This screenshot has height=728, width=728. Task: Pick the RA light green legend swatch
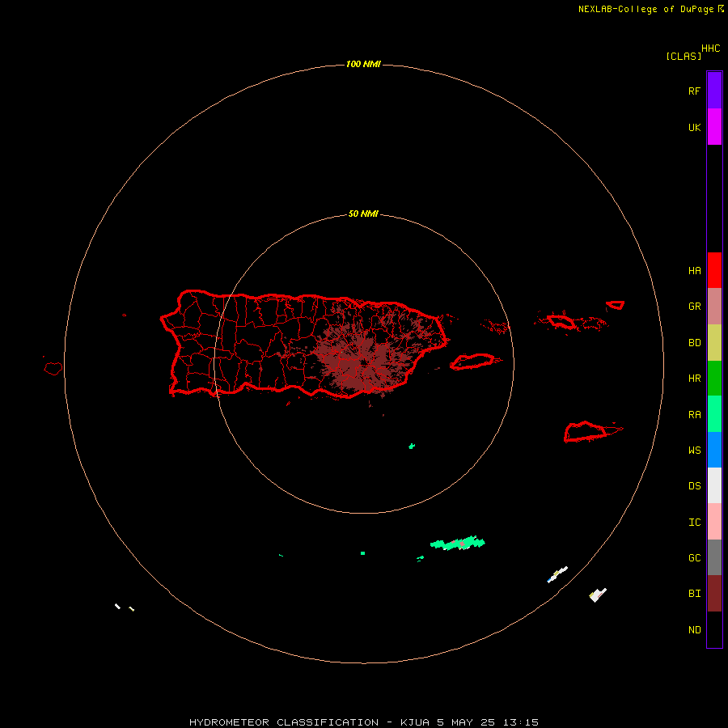[x=714, y=414]
